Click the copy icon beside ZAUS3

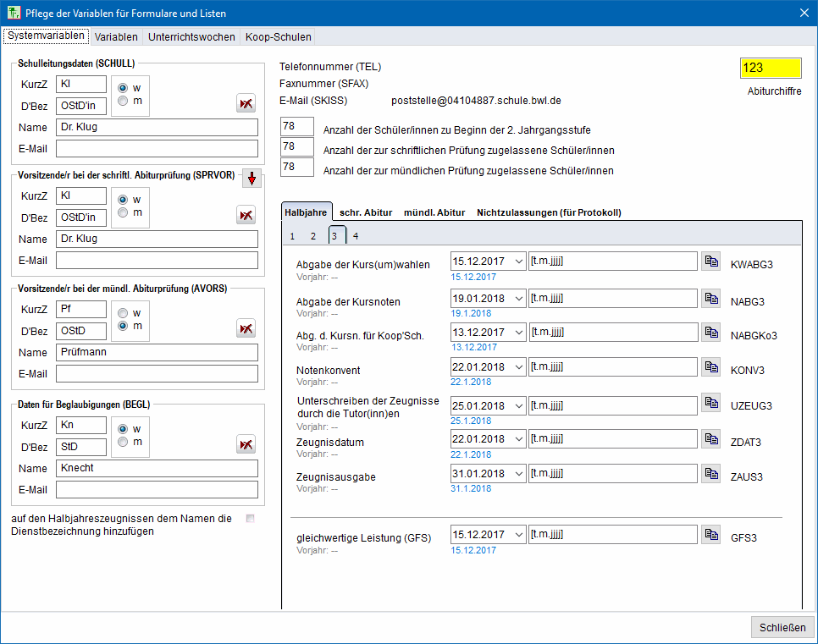[x=710, y=475]
